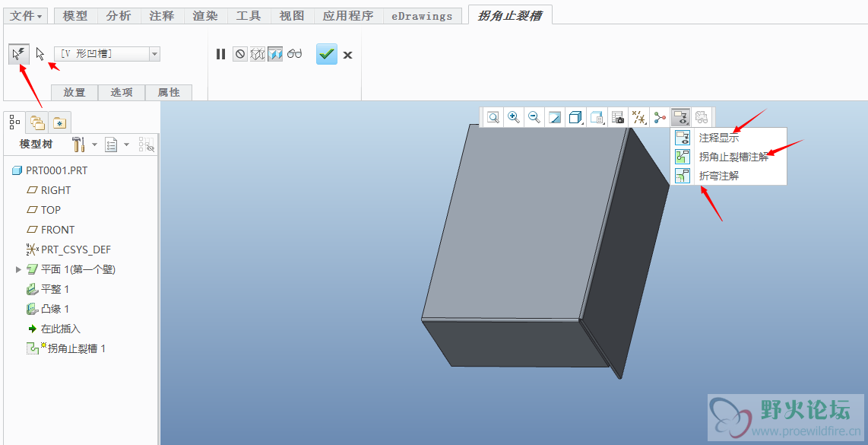Click the Zoom Out magnifier
The image size is (868, 445).
534,117
